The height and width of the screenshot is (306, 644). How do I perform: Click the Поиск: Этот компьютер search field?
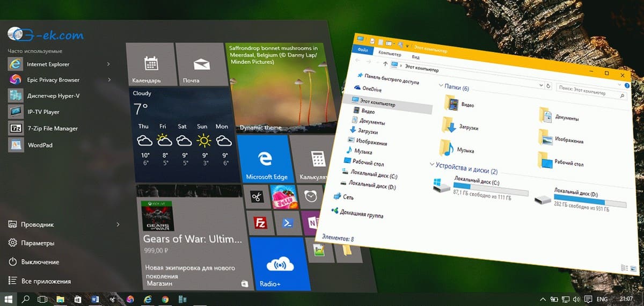[x=590, y=92]
